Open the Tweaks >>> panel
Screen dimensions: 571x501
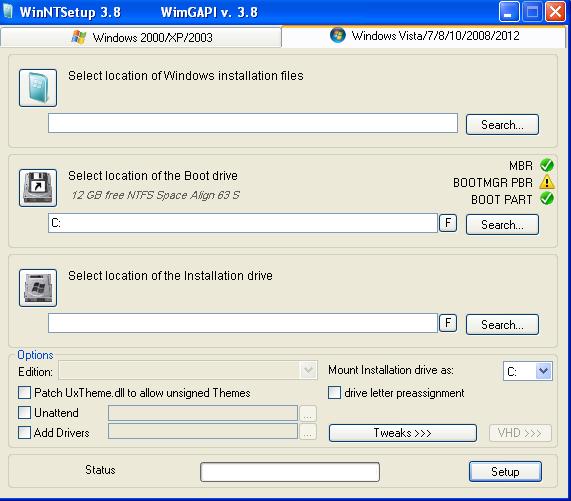(403, 433)
